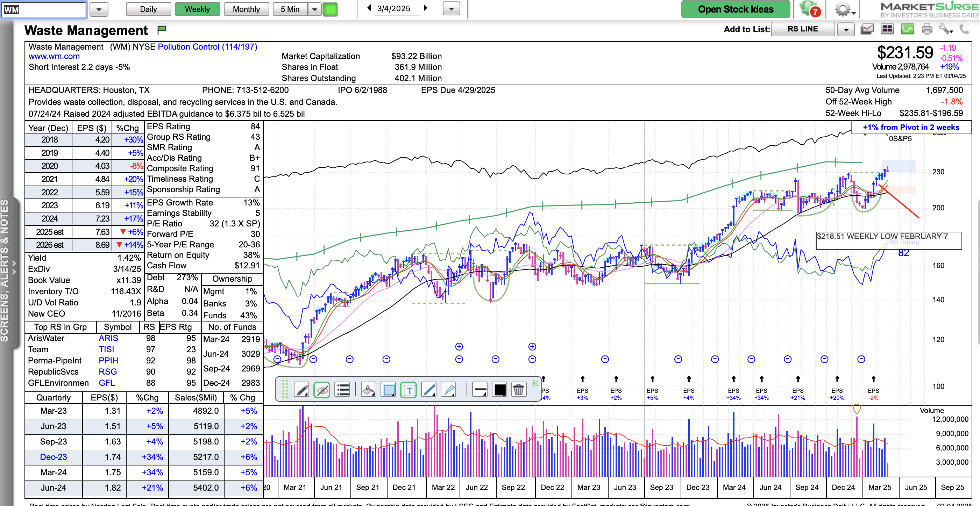Screen dimensions: 980x506
Task: Open the www.wm.com link
Action: (x=54, y=56)
